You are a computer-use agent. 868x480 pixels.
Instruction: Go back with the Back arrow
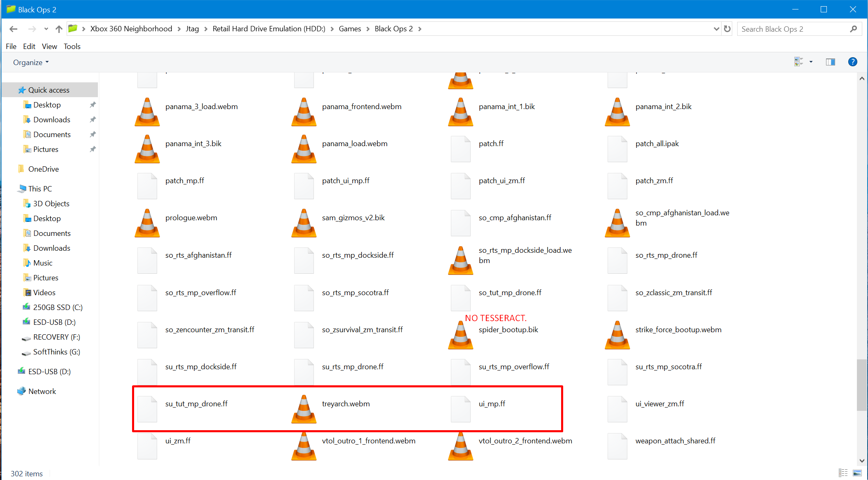(x=13, y=29)
